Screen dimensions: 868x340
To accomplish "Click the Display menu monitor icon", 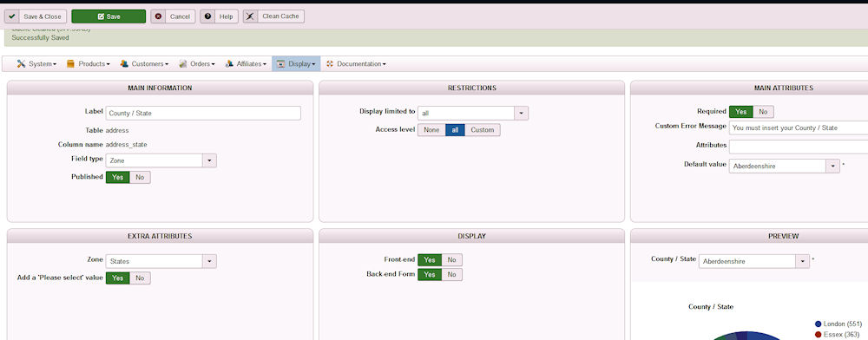I will click(281, 63).
